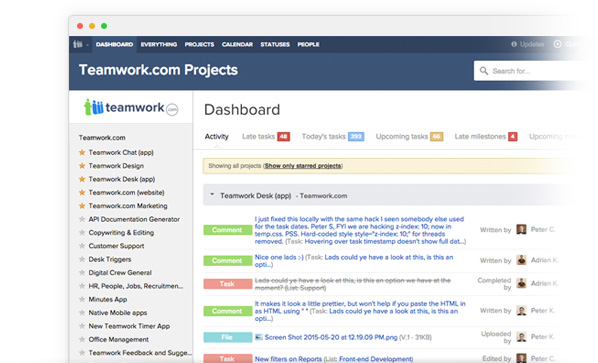Click Show only starred projects link
Image resolution: width=598 pixels, height=363 pixels.
pyautogui.click(x=303, y=166)
